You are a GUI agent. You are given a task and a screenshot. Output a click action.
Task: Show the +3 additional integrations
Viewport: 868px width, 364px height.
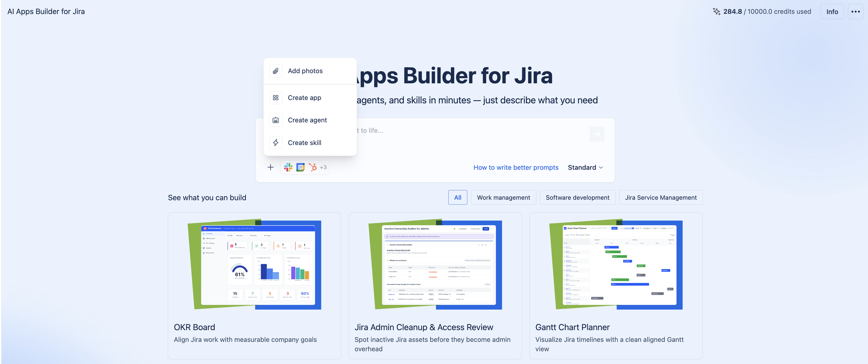click(x=323, y=167)
